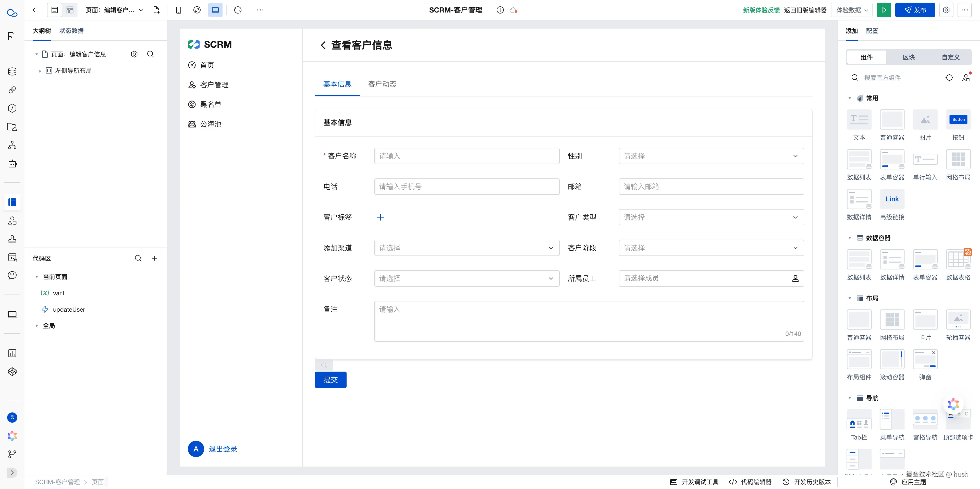
Task: Switch panel toggle to 自定义
Action: [x=950, y=57]
